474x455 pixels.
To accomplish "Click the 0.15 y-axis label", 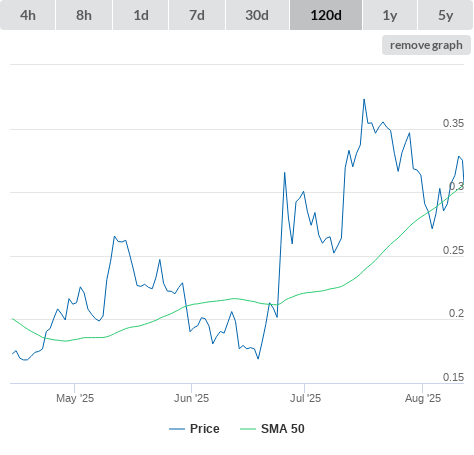I will (x=453, y=377).
